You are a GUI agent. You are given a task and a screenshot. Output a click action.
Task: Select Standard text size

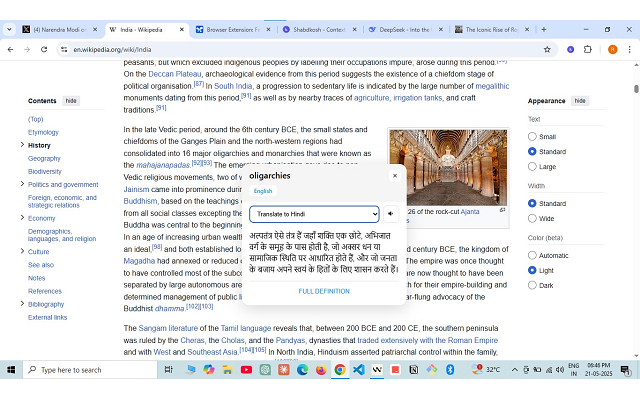pyautogui.click(x=532, y=151)
